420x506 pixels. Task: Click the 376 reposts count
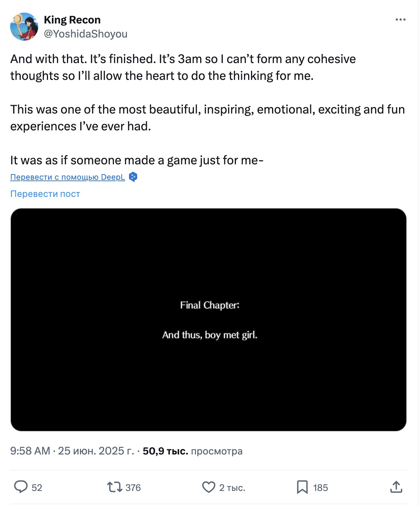[x=133, y=488]
